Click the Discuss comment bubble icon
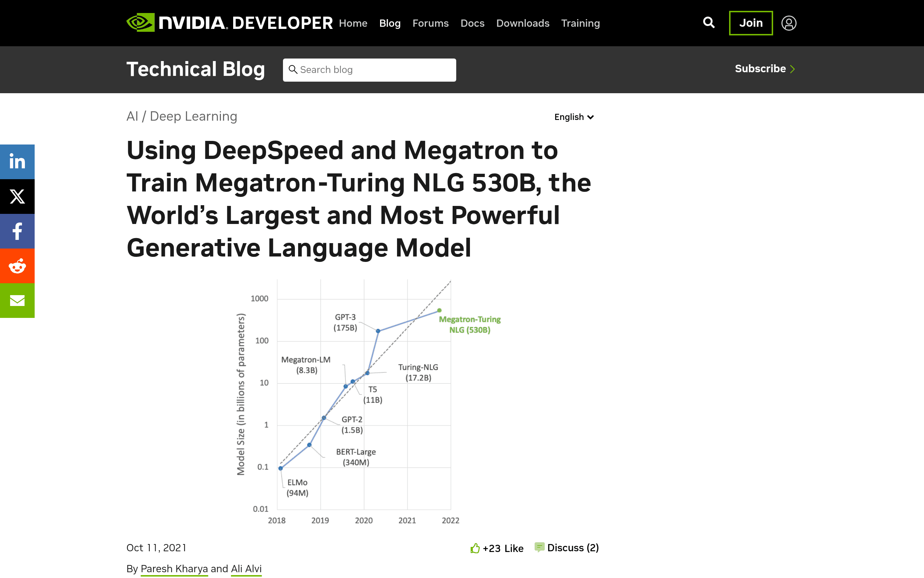The width and height of the screenshot is (924, 578). tap(539, 547)
